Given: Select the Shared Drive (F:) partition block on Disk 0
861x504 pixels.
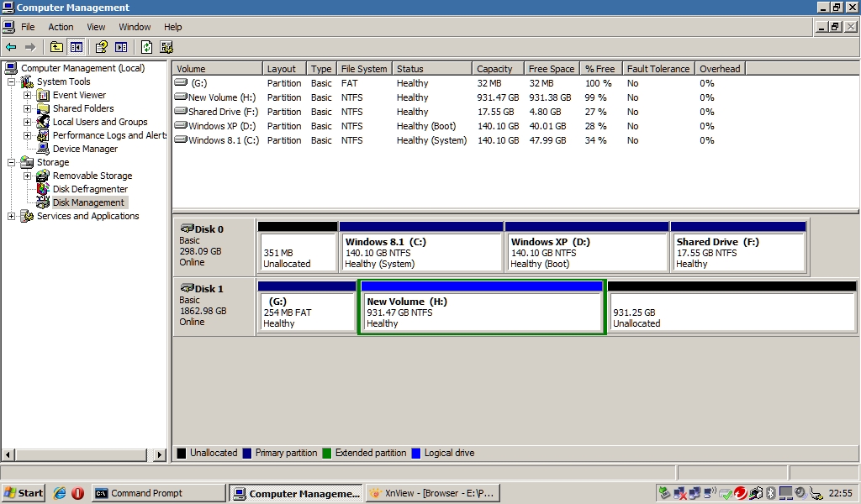Looking at the screenshot, I should [x=738, y=247].
